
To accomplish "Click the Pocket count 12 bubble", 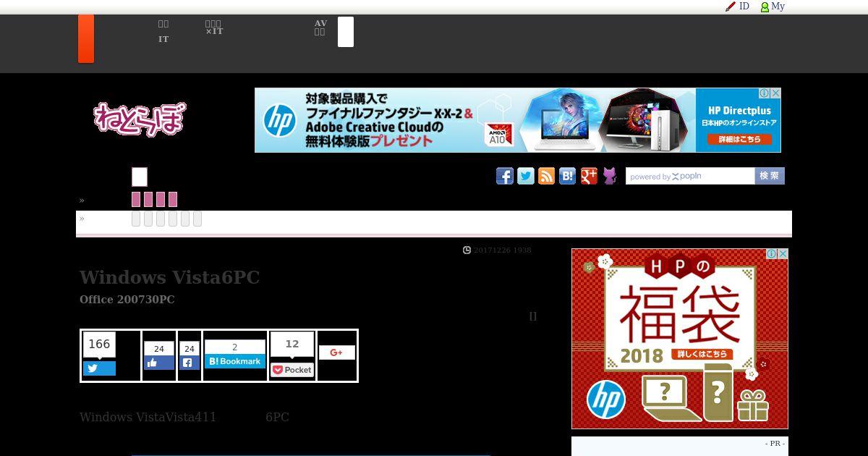I will coord(292,345).
